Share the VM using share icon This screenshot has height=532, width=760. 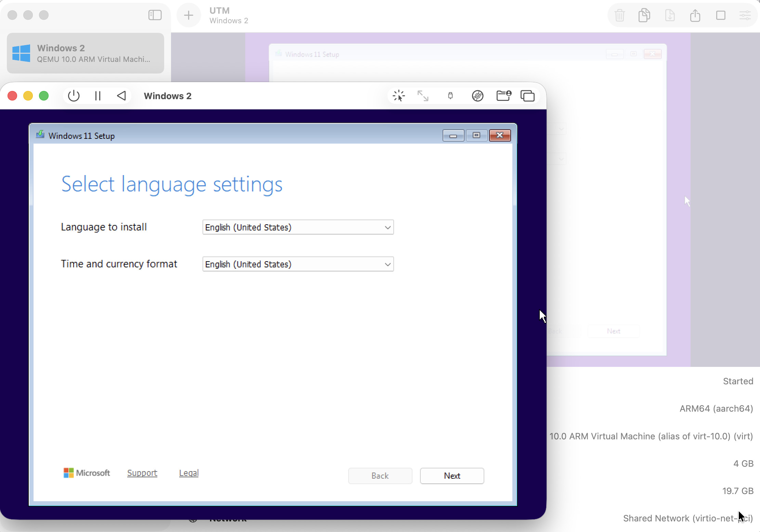[x=695, y=15]
